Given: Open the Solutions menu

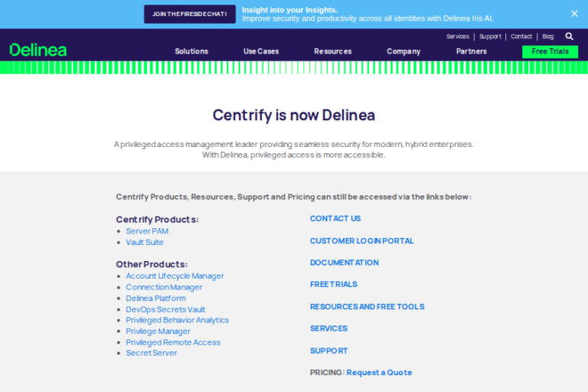Looking at the screenshot, I should tap(191, 51).
